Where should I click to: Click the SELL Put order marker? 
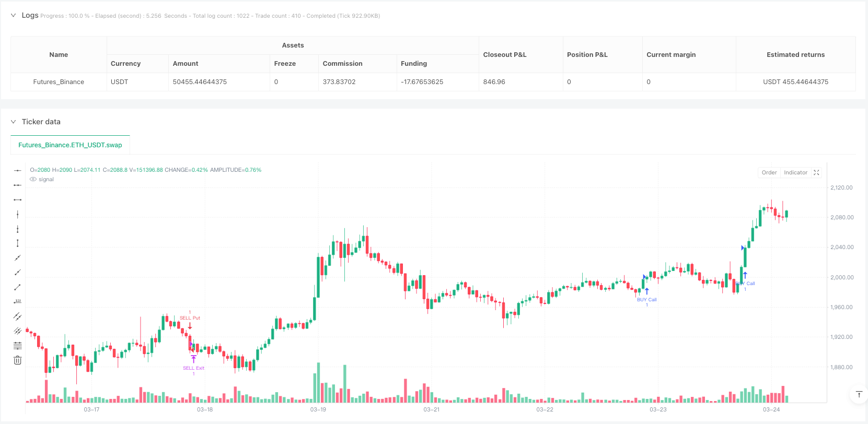(x=190, y=318)
